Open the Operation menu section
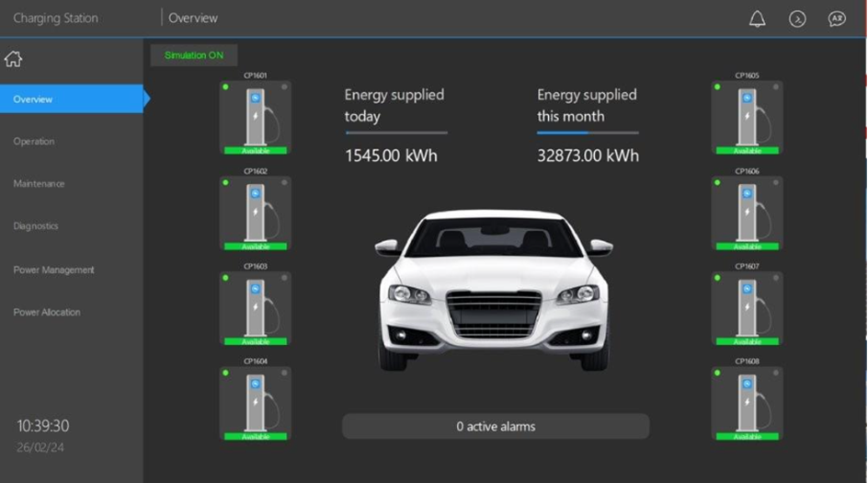The image size is (868, 483). pos(34,142)
